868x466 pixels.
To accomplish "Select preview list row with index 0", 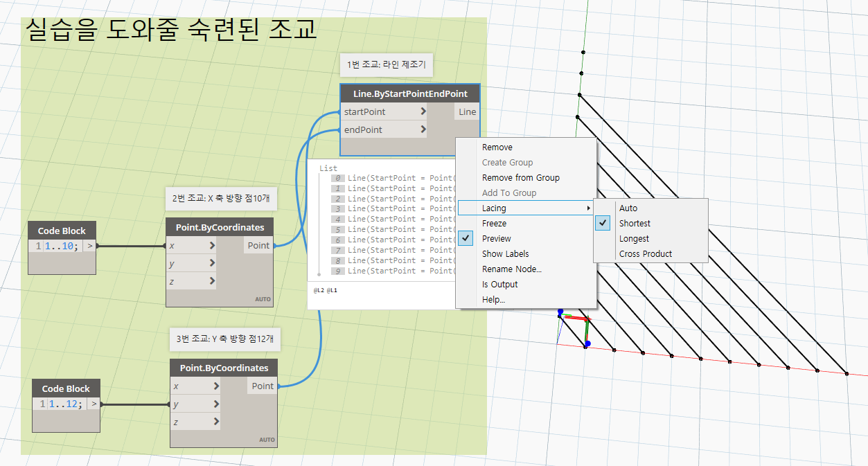I will pos(393,178).
